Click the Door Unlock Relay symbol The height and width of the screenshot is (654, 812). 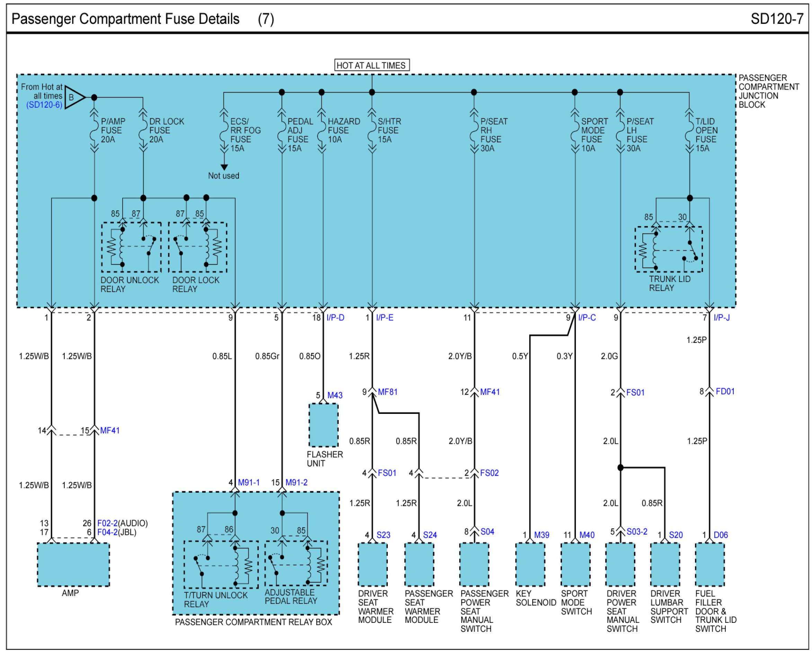pos(131,247)
